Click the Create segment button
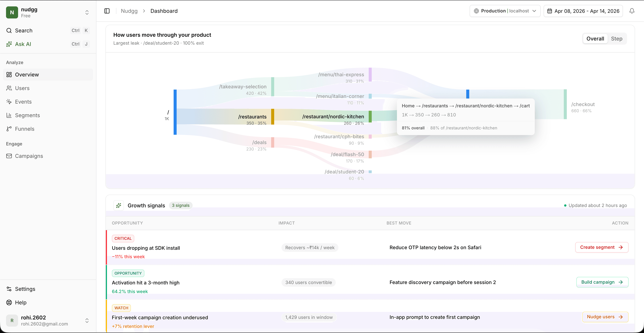 (602, 247)
